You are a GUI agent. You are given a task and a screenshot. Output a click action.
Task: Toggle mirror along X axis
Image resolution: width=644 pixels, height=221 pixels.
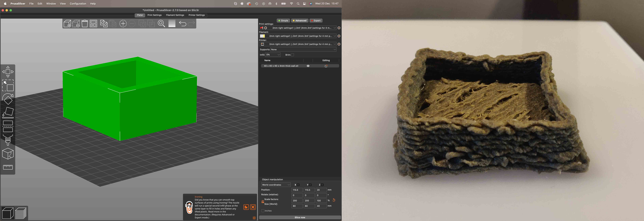click(298, 185)
